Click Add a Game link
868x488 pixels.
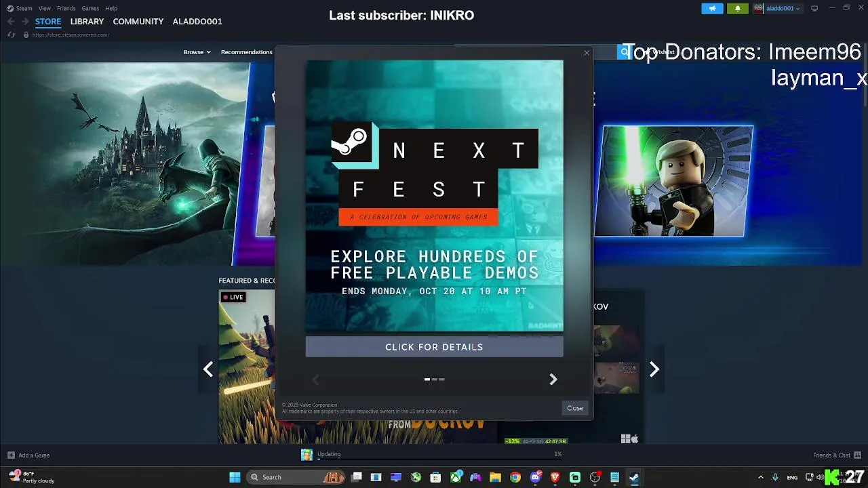click(x=34, y=455)
